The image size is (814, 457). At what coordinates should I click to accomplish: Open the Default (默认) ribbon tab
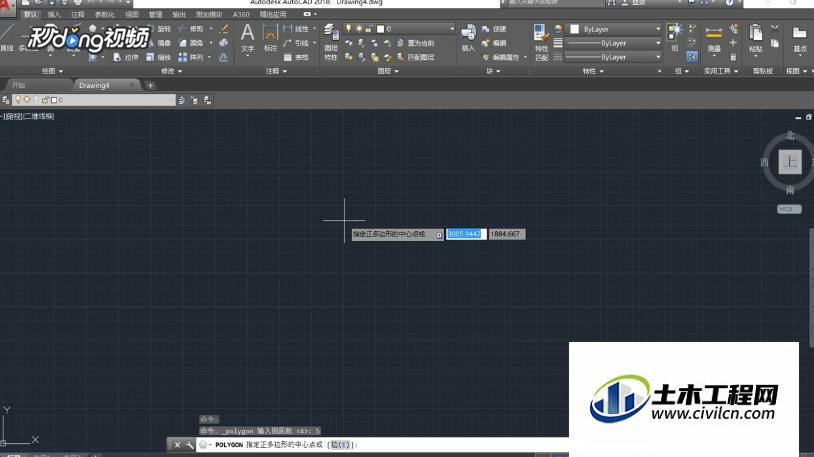[31, 15]
